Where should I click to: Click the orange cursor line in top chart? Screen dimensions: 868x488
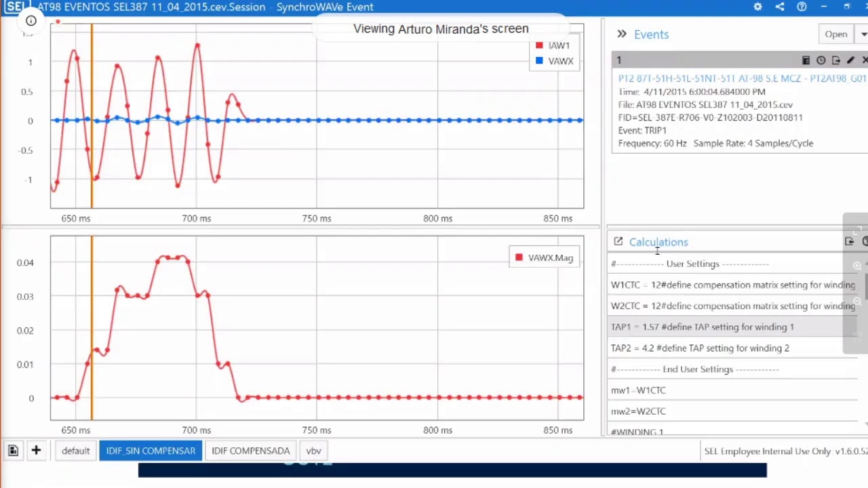tap(92, 115)
